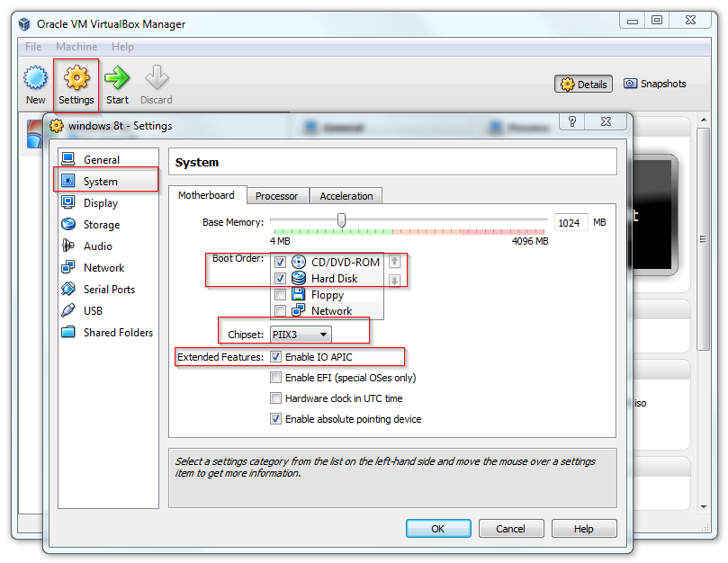728x563 pixels.
Task: Select the Floppy boot device icon
Action: tap(299, 294)
